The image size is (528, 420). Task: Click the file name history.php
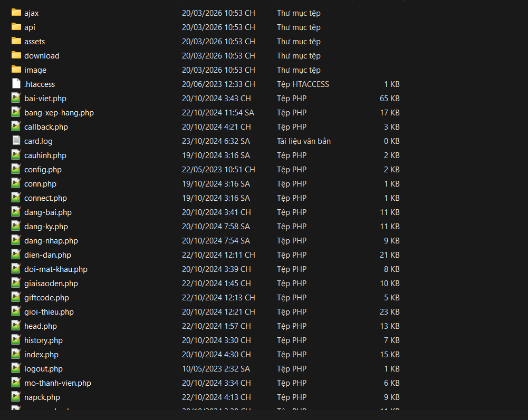(x=43, y=340)
